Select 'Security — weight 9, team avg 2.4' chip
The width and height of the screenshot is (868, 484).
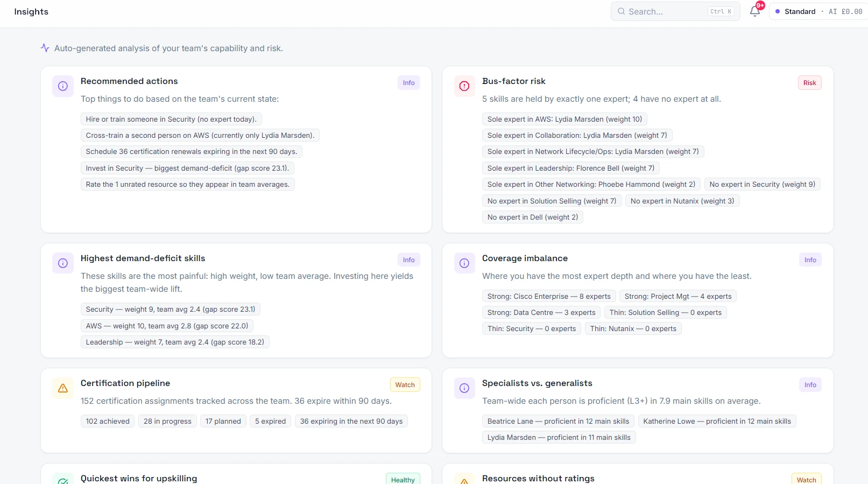[x=171, y=310]
